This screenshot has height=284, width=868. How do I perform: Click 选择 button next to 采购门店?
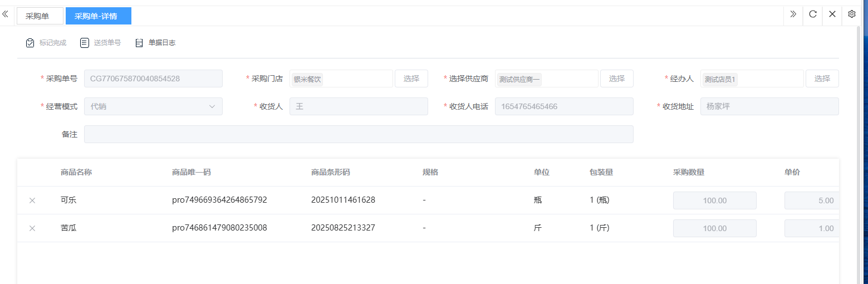point(411,79)
